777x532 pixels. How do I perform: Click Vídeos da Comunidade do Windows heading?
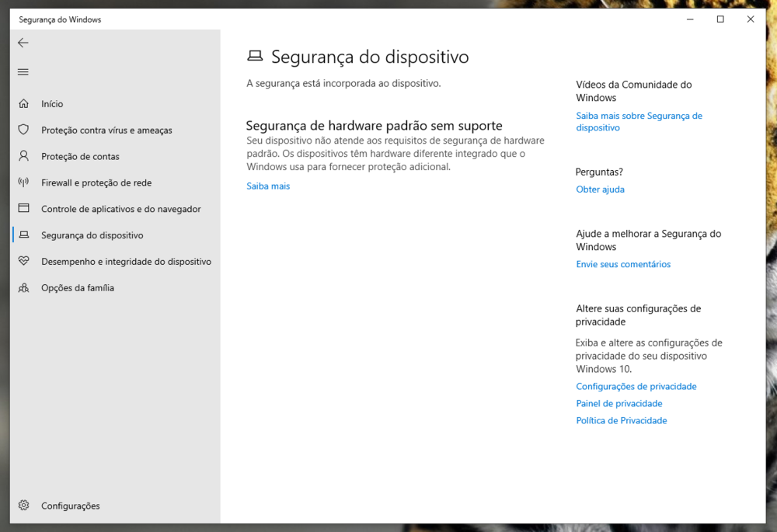[634, 91]
